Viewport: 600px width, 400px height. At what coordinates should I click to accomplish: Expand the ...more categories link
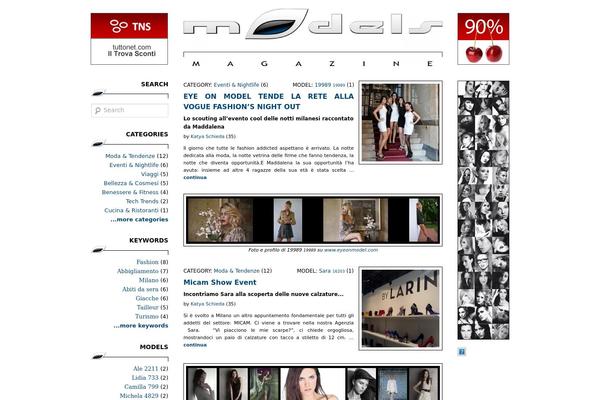pyautogui.click(x=139, y=219)
